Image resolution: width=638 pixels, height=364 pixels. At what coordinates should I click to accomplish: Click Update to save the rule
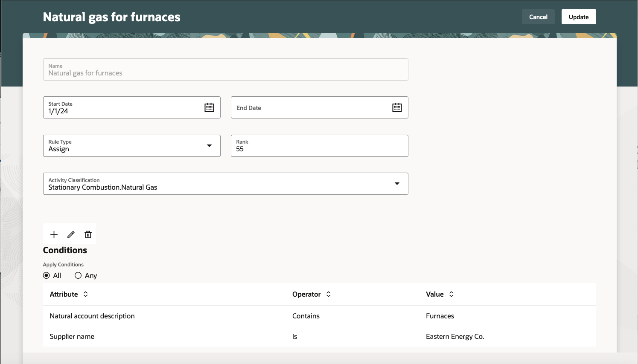click(x=579, y=17)
